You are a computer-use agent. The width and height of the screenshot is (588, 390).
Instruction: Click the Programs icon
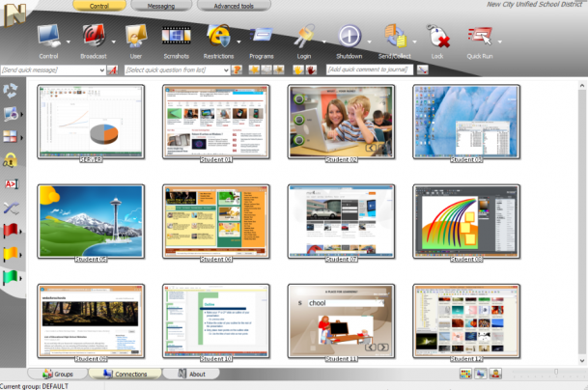(x=262, y=35)
